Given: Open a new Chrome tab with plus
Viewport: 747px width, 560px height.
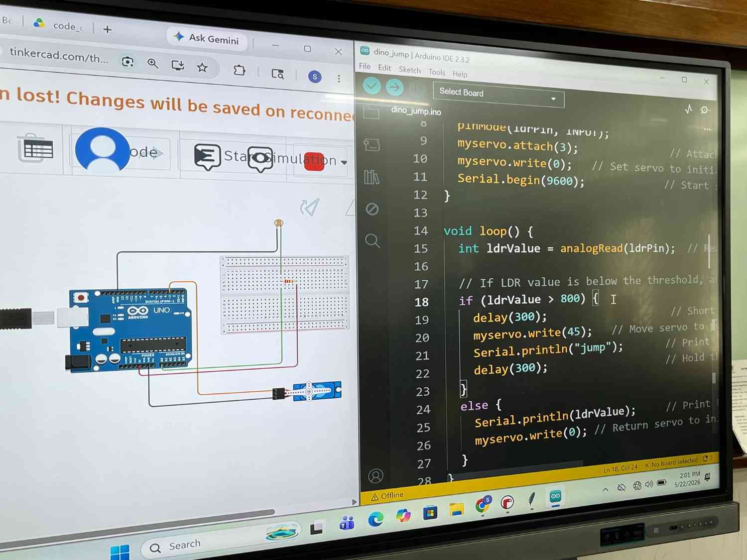Looking at the screenshot, I should click(x=107, y=29).
